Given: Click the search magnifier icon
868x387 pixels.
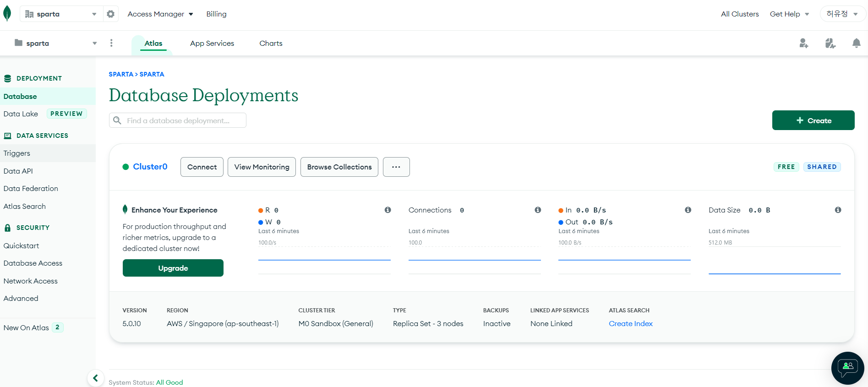Looking at the screenshot, I should 117,120.
